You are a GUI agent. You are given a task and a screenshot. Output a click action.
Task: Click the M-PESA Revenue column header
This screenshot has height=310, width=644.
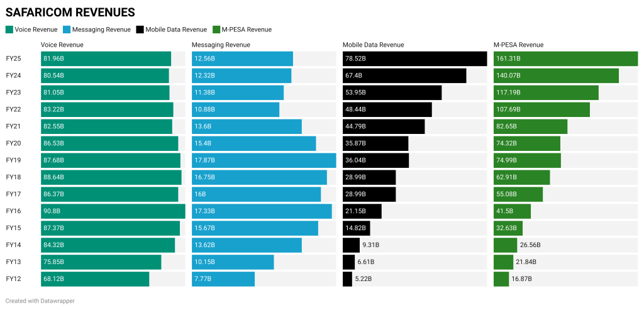[x=518, y=45]
